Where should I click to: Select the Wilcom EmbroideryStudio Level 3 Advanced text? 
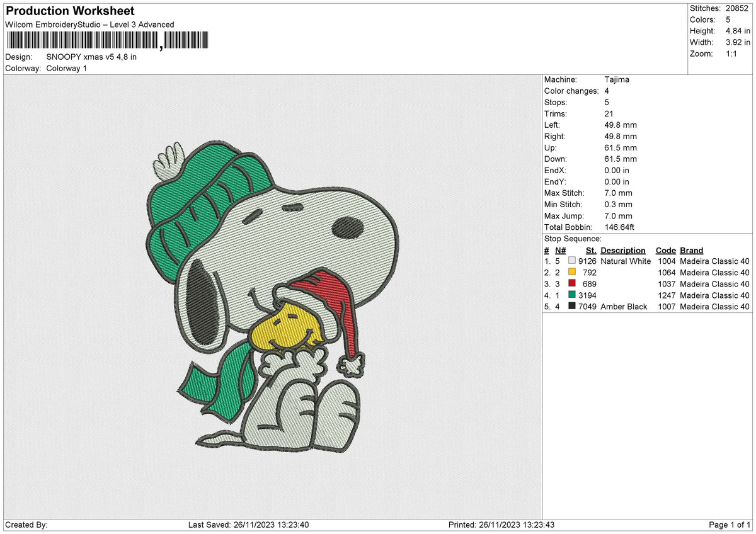click(89, 25)
